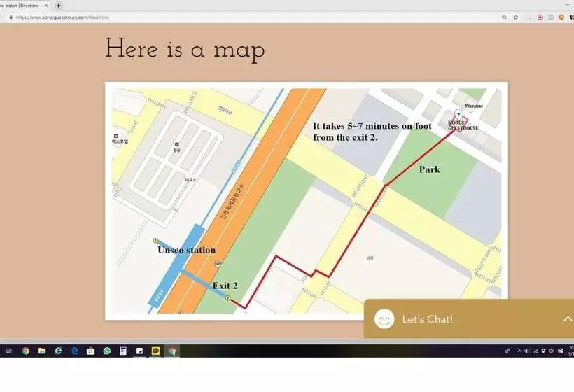Close the Directions browser tab

tap(46, 5)
